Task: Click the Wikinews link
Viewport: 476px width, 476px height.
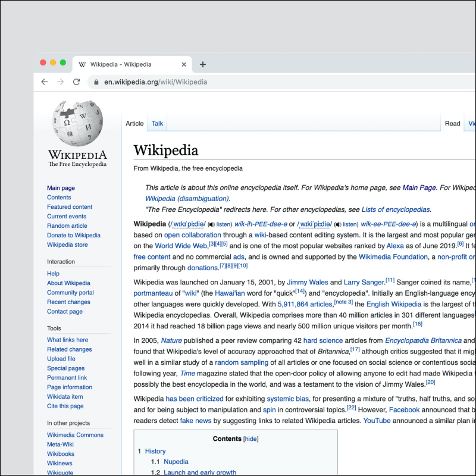Action: click(60, 464)
